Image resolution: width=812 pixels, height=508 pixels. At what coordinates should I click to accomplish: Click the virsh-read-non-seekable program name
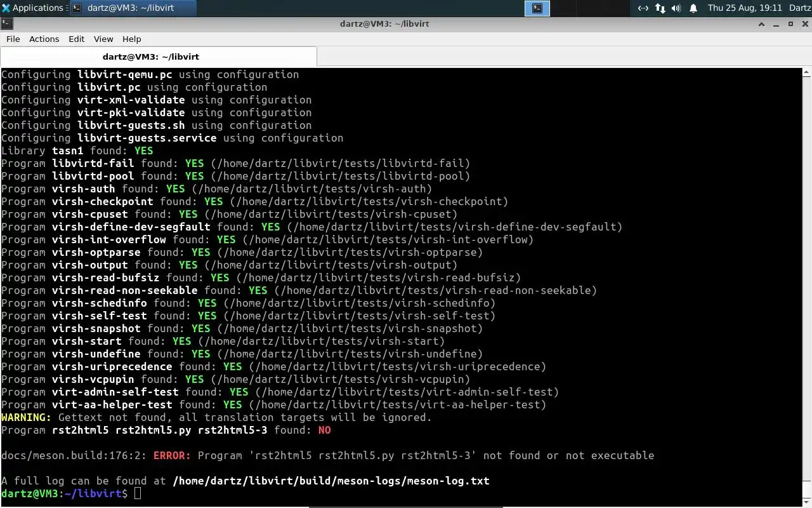(124, 290)
